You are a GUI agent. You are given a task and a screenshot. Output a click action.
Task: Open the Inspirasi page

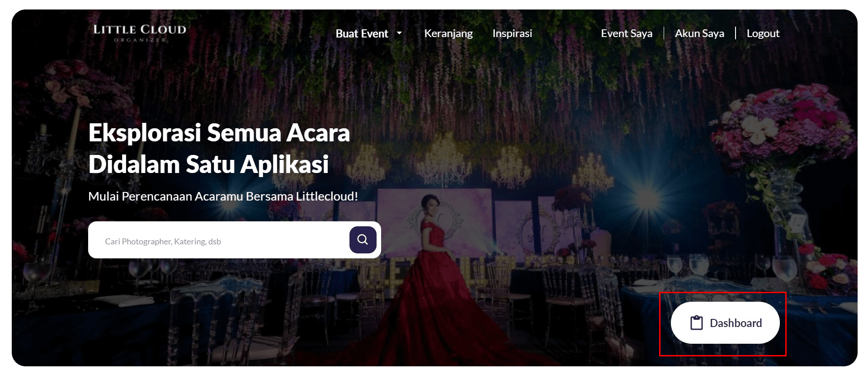pos(512,33)
